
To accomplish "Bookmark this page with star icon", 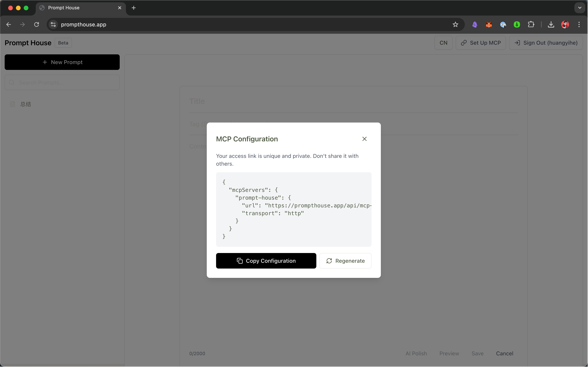I will (455, 24).
